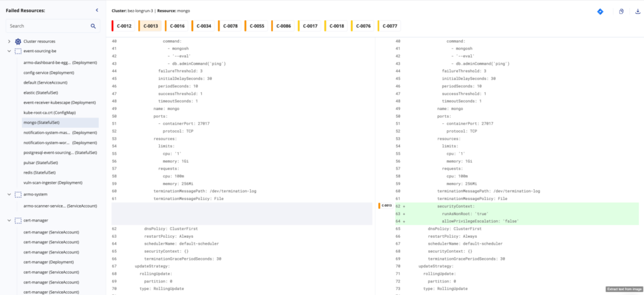Select mongo (StatefulSet) in the tree
The width and height of the screenshot is (644, 295).
(x=60, y=123)
